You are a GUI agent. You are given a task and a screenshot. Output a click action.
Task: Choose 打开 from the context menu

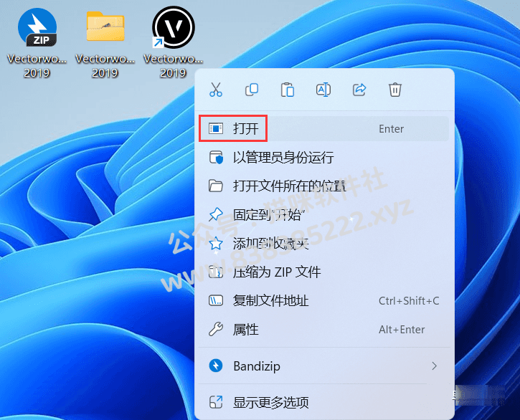(x=323, y=128)
